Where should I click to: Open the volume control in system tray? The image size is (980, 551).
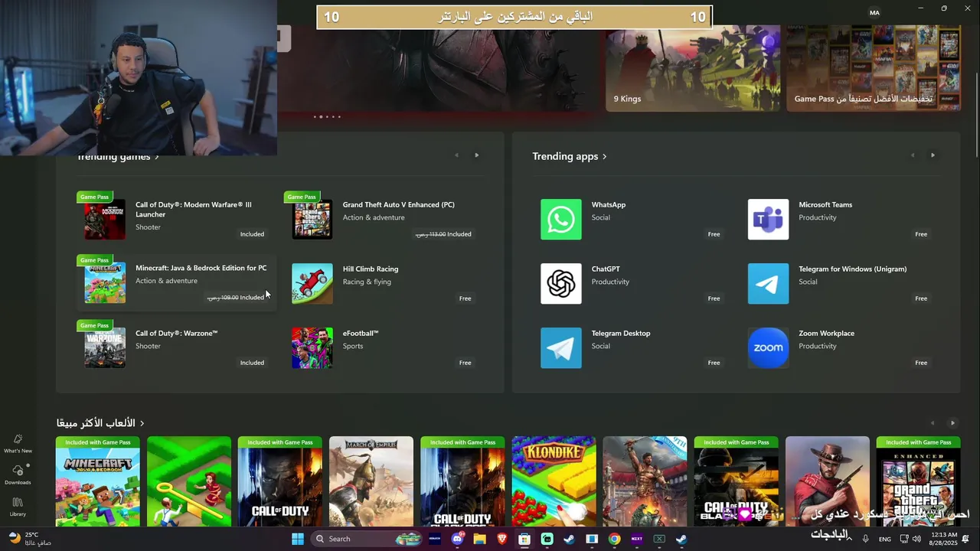click(x=916, y=539)
